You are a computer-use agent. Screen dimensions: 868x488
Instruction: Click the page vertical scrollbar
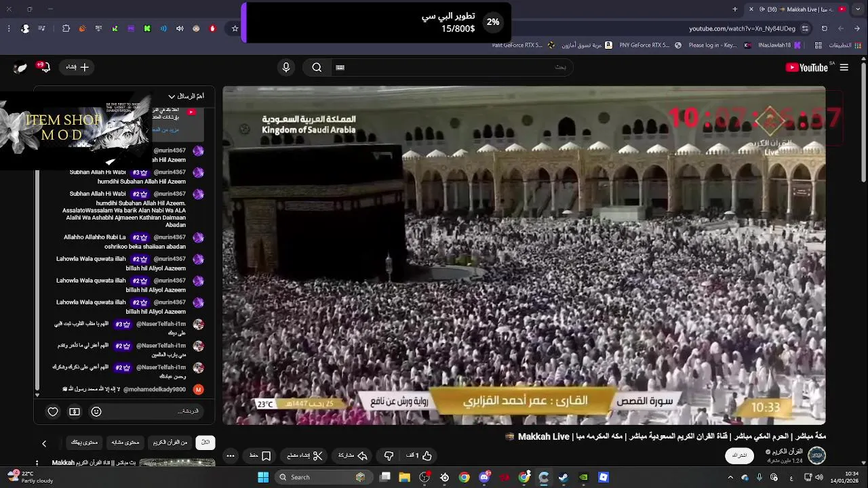[x=863, y=122]
